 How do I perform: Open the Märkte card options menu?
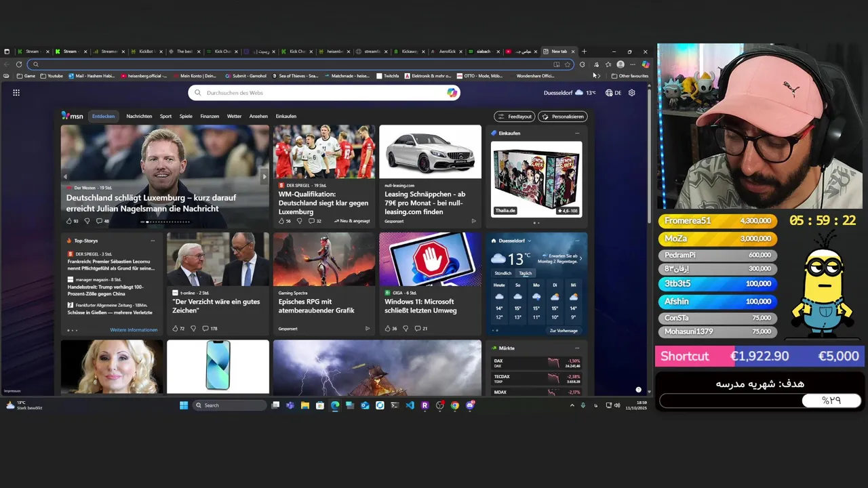578,348
